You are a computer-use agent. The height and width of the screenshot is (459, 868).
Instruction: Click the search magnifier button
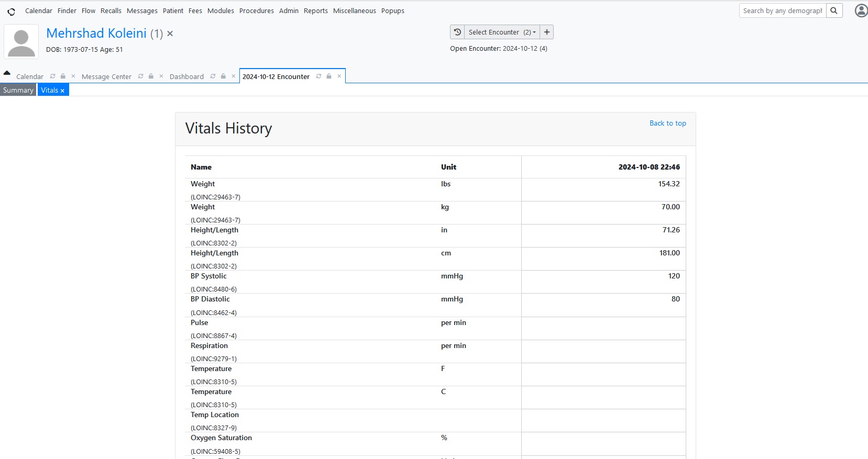[x=834, y=10]
